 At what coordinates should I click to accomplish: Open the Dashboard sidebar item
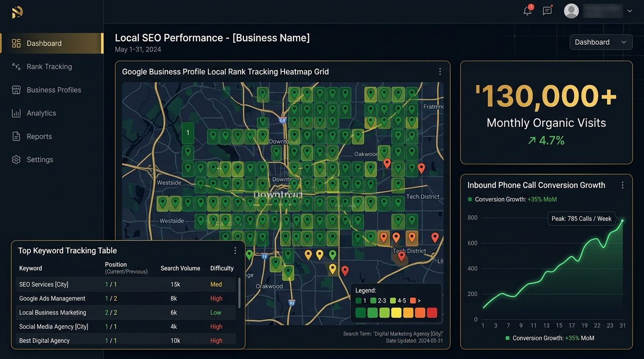pos(51,43)
